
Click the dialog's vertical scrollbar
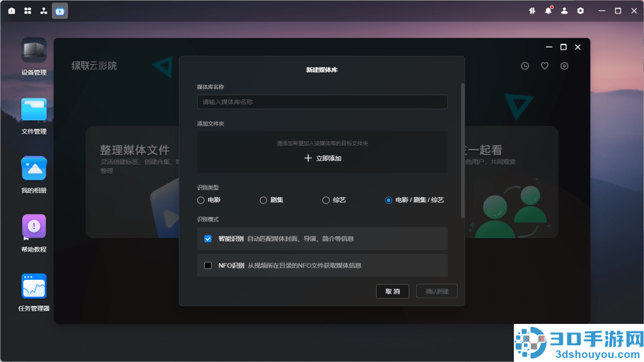[x=463, y=151]
